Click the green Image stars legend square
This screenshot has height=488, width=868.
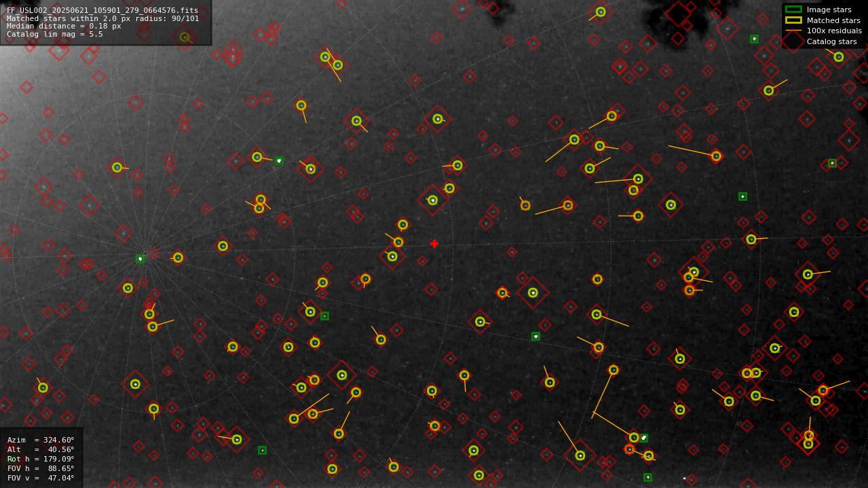pyautogui.click(x=793, y=10)
